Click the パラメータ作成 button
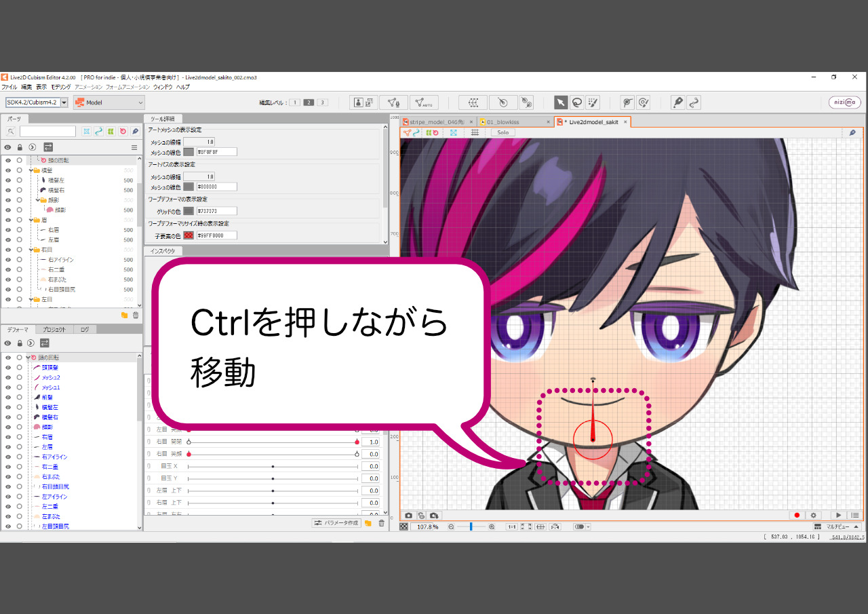 point(336,523)
